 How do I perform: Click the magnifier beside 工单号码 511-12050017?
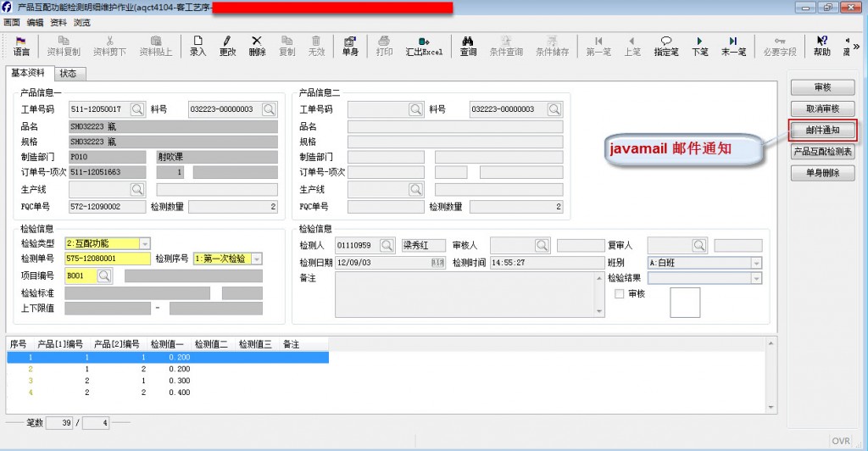click(x=137, y=109)
